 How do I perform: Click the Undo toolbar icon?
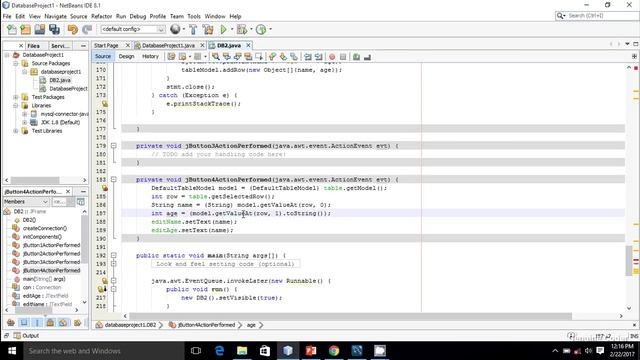click(x=73, y=29)
